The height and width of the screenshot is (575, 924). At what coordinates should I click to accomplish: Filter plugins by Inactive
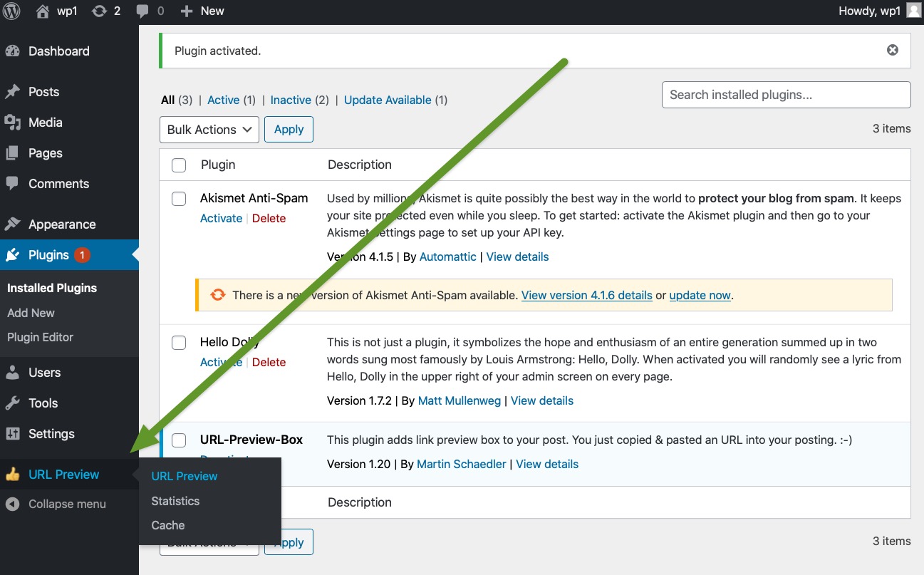coord(291,100)
